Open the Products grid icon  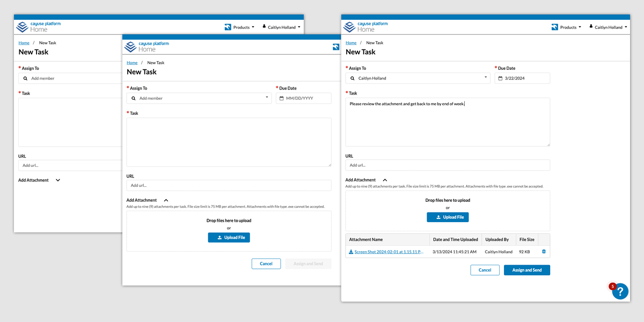[554, 26]
